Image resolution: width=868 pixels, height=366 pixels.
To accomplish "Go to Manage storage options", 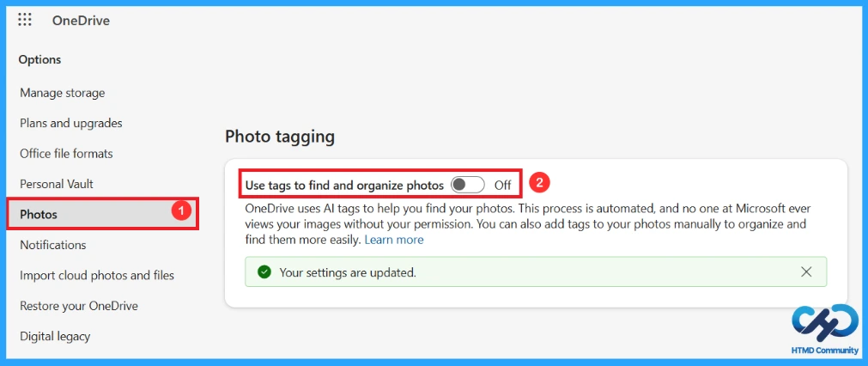I will 62,93.
